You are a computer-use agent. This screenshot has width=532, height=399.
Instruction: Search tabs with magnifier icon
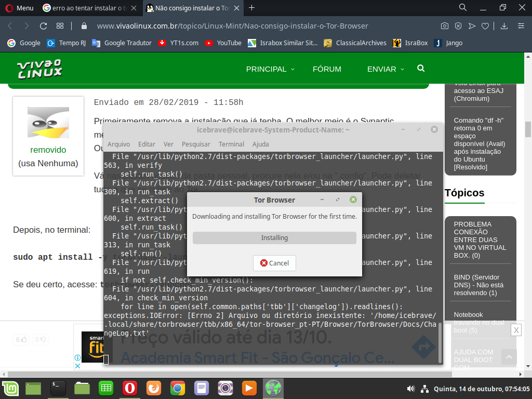[463, 7]
